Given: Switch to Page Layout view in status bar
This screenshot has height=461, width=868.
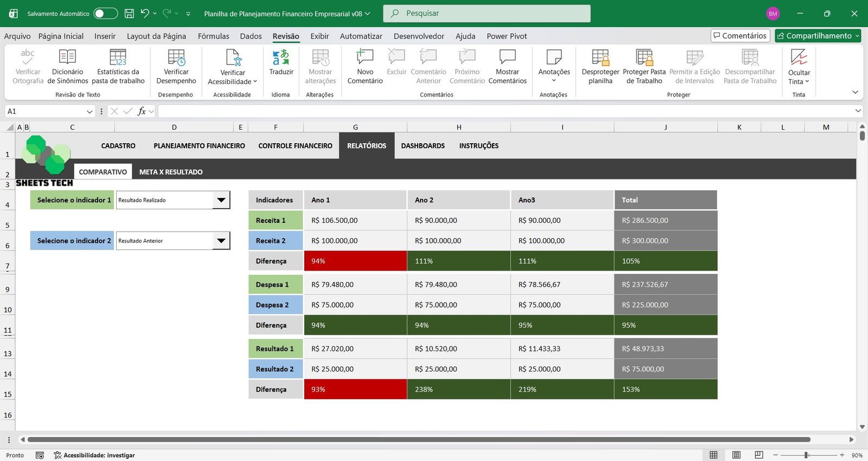Looking at the screenshot, I should click(736, 455).
